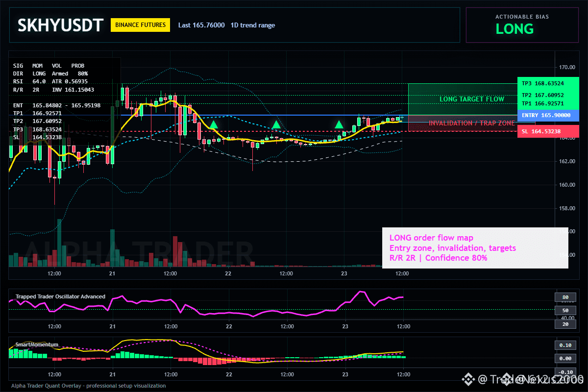Click the TP3 168.63524 price tag on right axis
Viewport: 588px width, 392px height.
coord(548,83)
